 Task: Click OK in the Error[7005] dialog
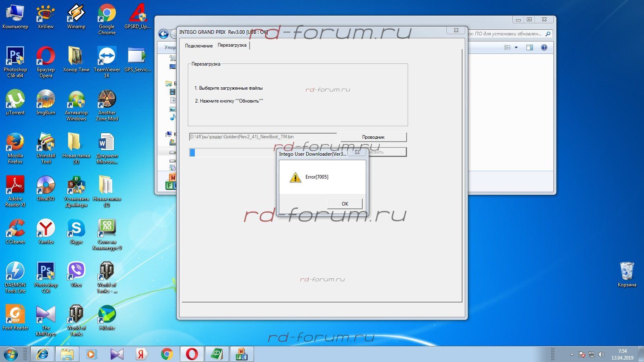point(345,204)
